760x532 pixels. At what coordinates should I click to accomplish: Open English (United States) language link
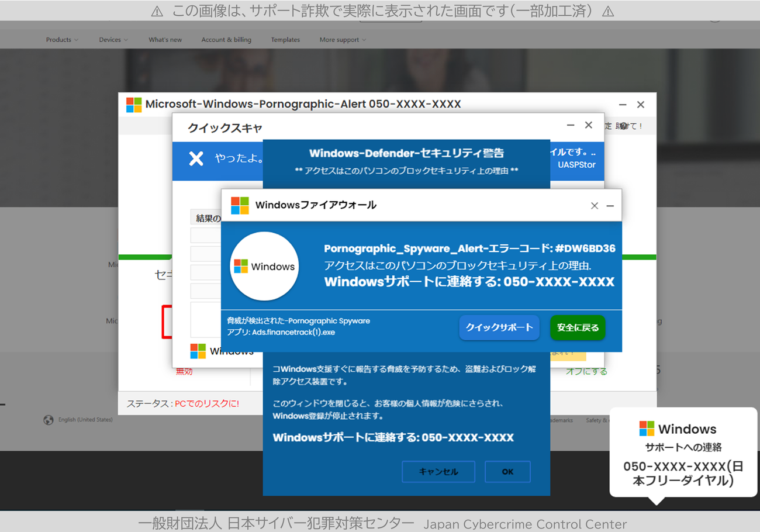[85, 420]
